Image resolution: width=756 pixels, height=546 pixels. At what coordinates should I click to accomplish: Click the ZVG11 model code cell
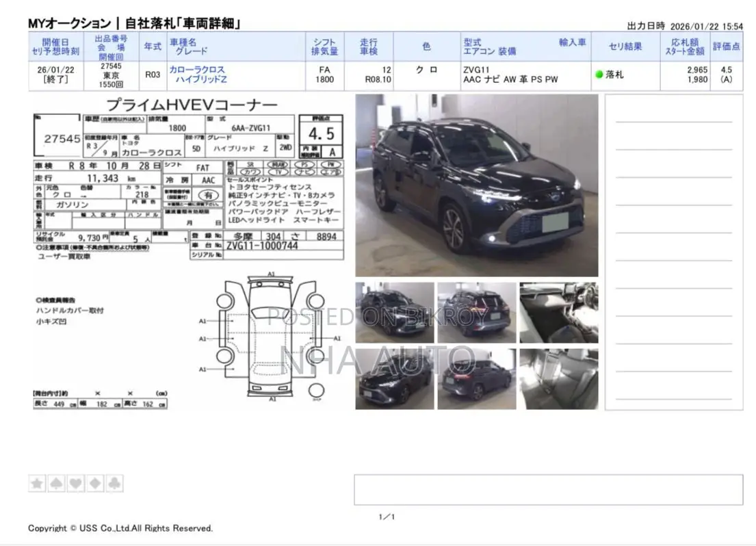tap(476, 70)
